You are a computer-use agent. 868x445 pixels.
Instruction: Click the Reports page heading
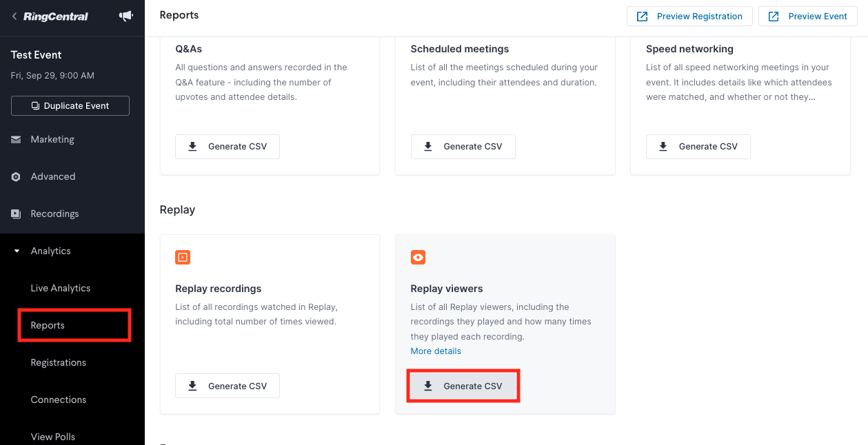click(x=179, y=15)
